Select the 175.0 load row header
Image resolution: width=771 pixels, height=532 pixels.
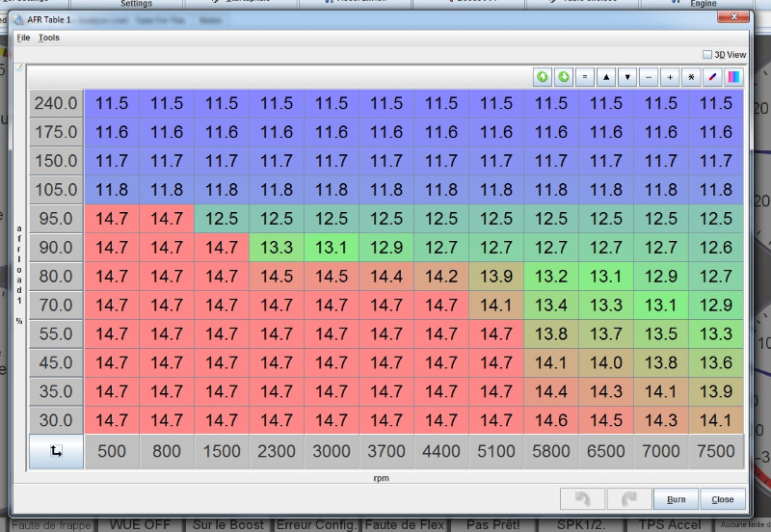[x=56, y=132]
